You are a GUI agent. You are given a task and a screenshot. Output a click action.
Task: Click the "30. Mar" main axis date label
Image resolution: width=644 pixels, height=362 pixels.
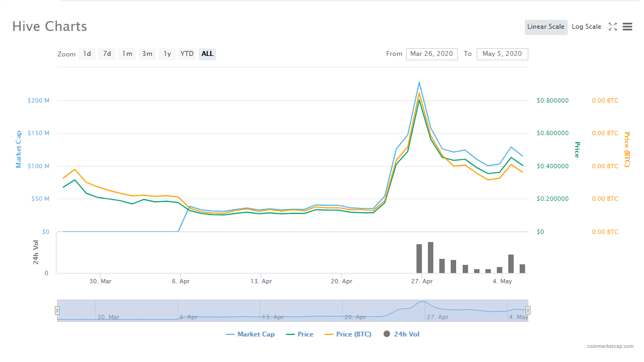click(x=100, y=281)
